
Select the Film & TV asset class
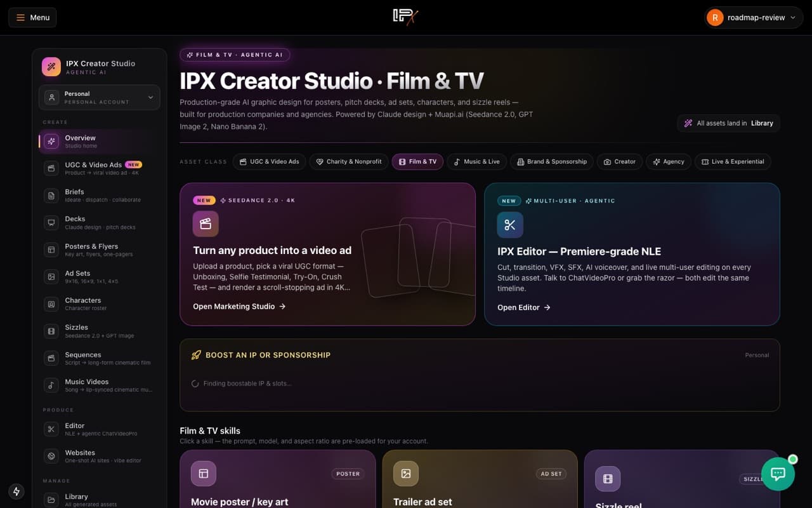point(417,162)
